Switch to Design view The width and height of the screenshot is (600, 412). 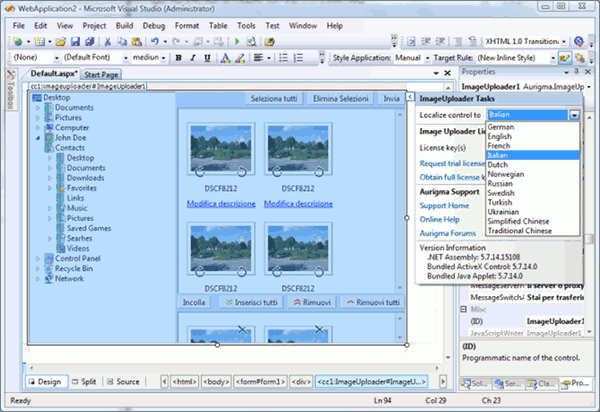click(46, 382)
